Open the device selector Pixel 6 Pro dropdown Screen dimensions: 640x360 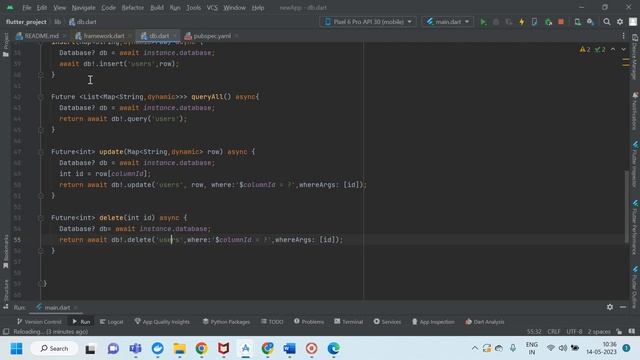pos(368,22)
